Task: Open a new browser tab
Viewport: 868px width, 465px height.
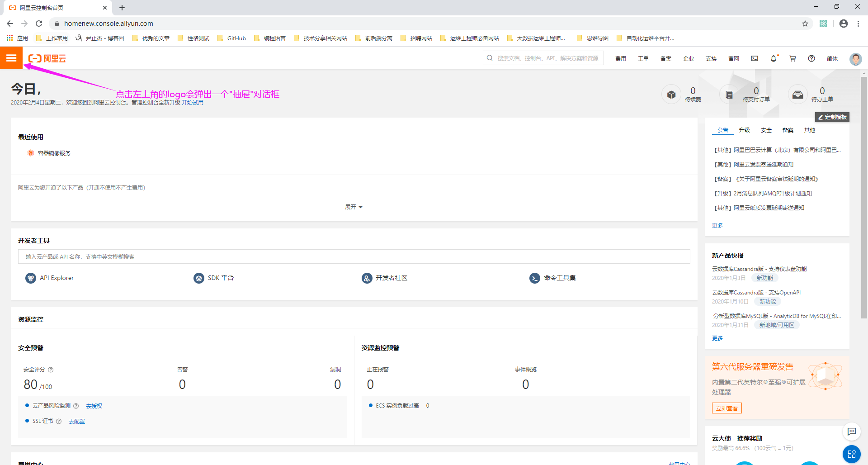Action: coord(122,8)
